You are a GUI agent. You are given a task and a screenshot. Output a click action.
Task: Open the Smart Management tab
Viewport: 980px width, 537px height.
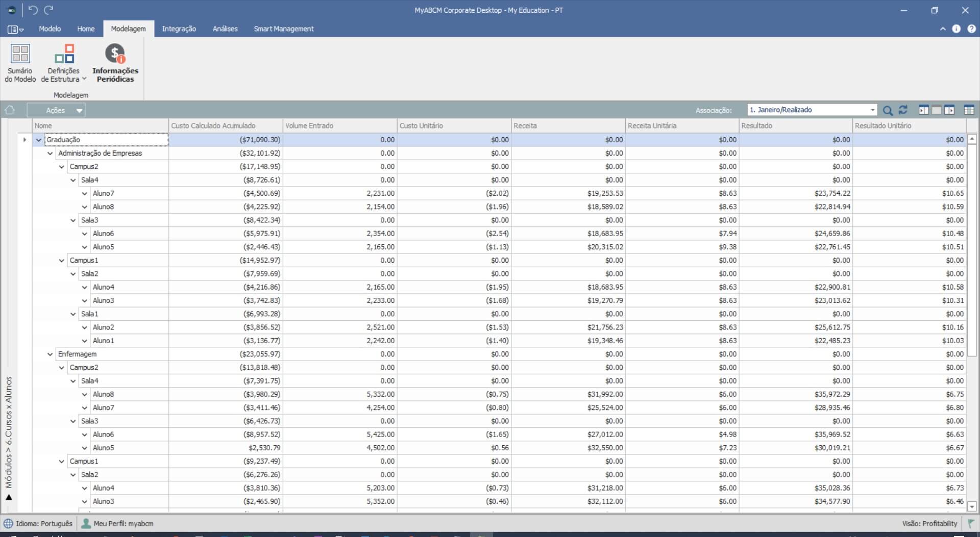point(284,29)
